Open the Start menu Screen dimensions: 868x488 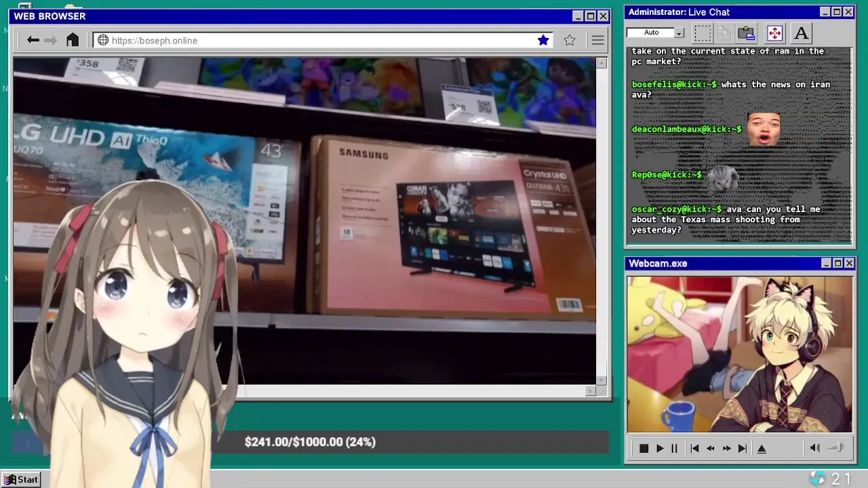click(x=21, y=479)
